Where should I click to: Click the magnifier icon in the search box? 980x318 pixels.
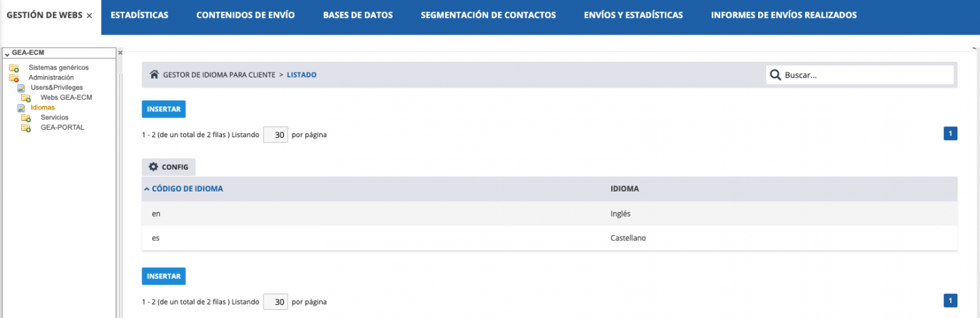point(775,75)
